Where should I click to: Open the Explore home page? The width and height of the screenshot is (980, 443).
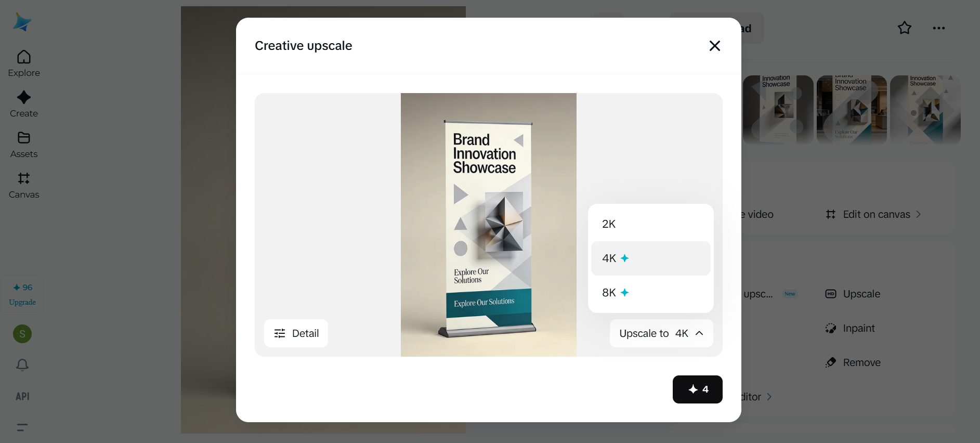point(24,63)
